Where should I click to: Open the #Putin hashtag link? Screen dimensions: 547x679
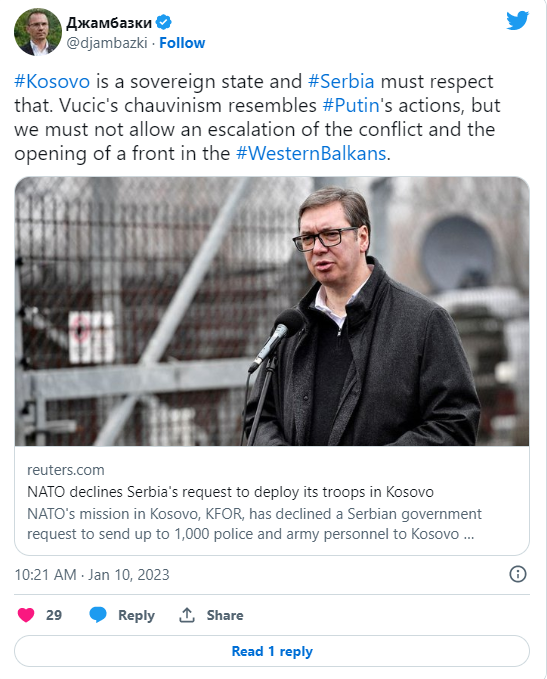tap(351, 105)
